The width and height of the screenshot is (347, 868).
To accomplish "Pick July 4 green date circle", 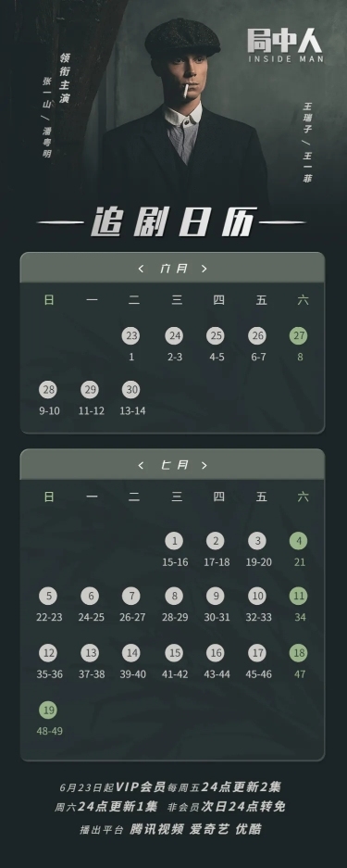I will (299, 541).
